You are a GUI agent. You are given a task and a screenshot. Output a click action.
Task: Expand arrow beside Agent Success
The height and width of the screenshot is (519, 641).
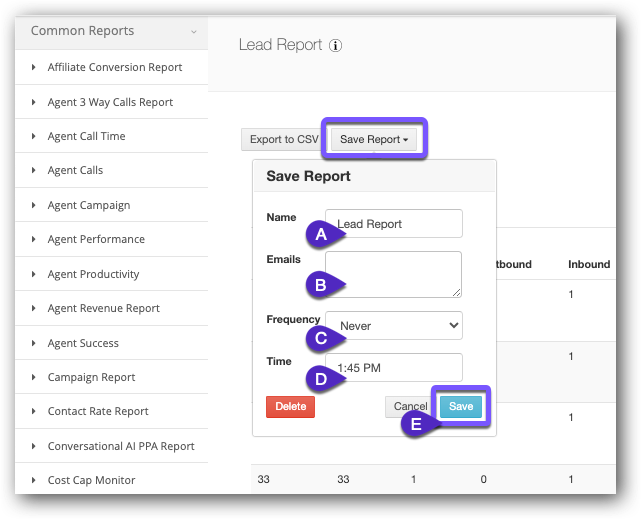coord(34,343)
